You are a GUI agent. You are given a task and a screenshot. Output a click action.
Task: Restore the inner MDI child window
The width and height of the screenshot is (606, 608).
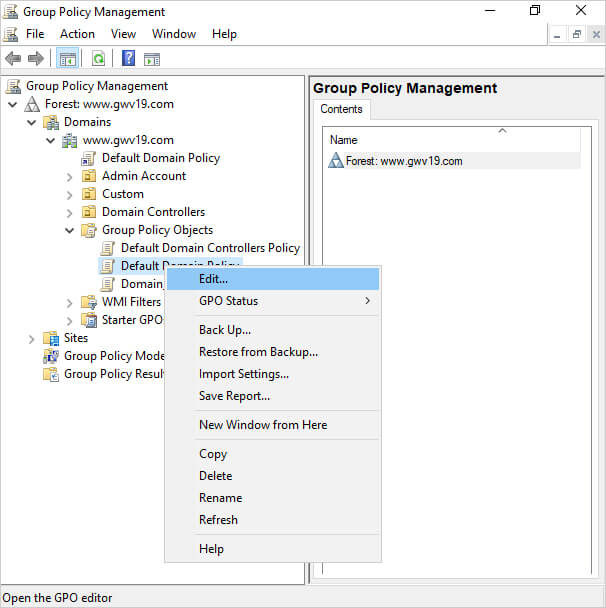pyautogui.click(x=577, y=35)
